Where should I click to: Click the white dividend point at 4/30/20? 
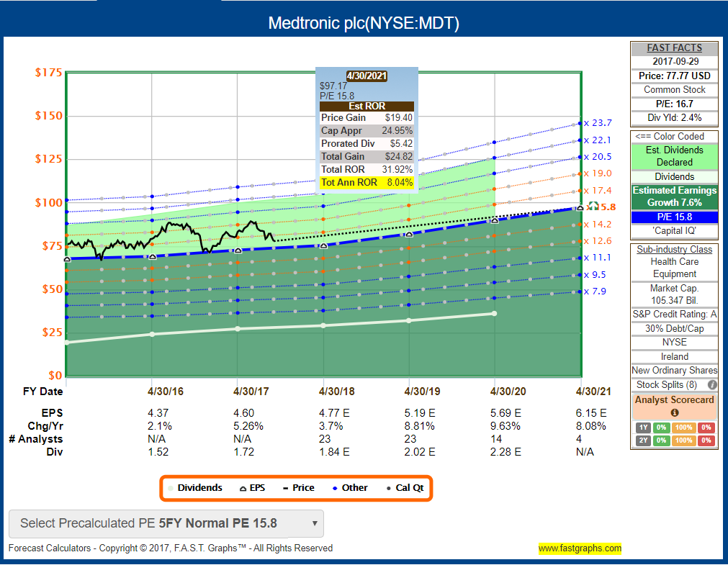click(x=495, y=314)
